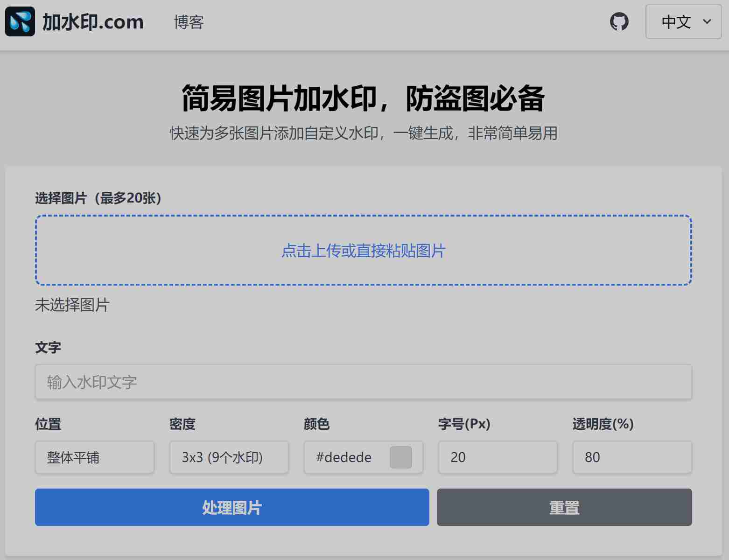Click the subtitle starting with 快速为多张图片
Viewport: 729px width, 560px height.
point(364,133)
